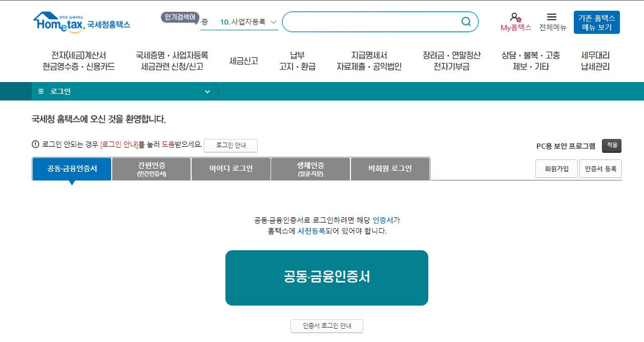Click the large 공동·금융인증서 login button
This screenshot has height=342, width=644.
(x=326, y=277)
